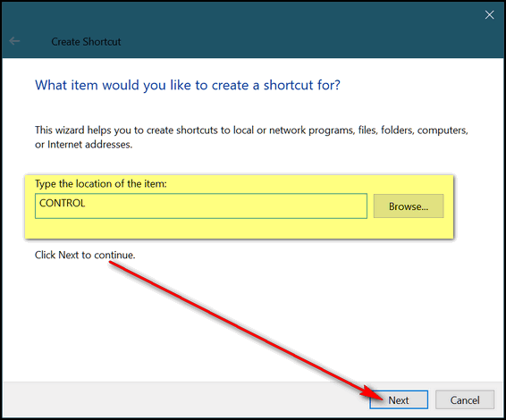Close the Create Shortcut wizard window
This screenshot has height=420, width=506.
[489, 15]
